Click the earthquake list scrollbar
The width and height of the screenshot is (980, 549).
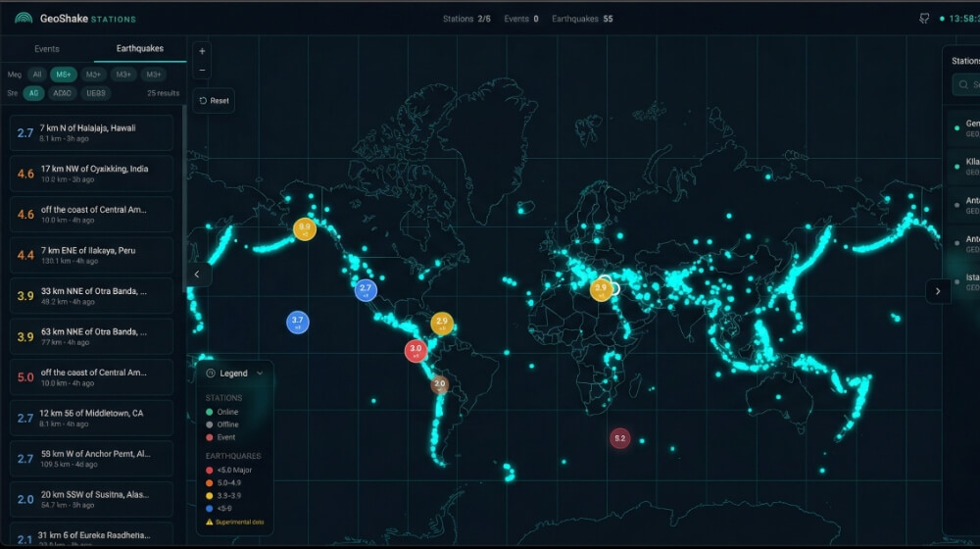(x=184, y=198)
